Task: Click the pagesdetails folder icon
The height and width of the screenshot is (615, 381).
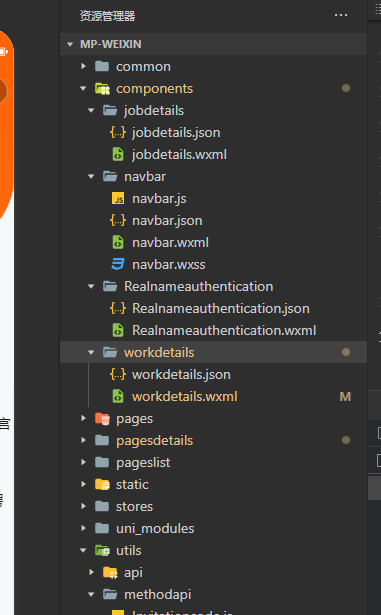Action: coord(102,440)
